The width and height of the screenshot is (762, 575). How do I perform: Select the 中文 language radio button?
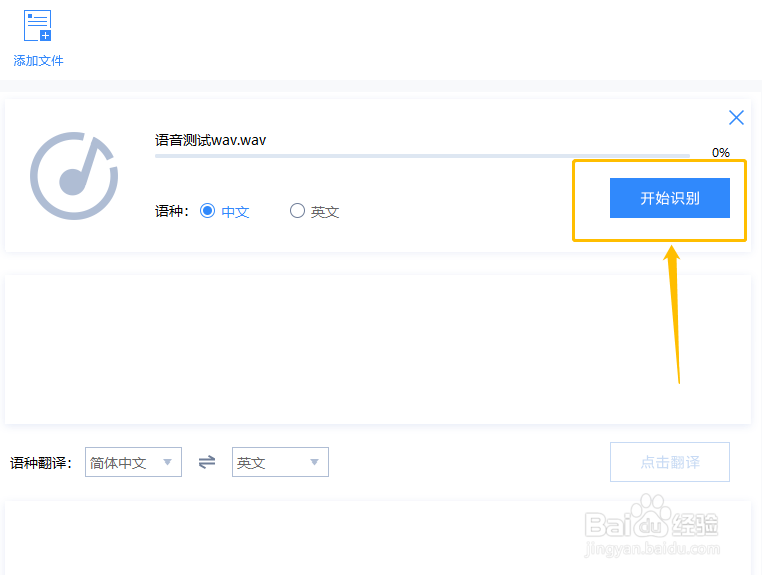pyautogui.click(x=208, y=211)
